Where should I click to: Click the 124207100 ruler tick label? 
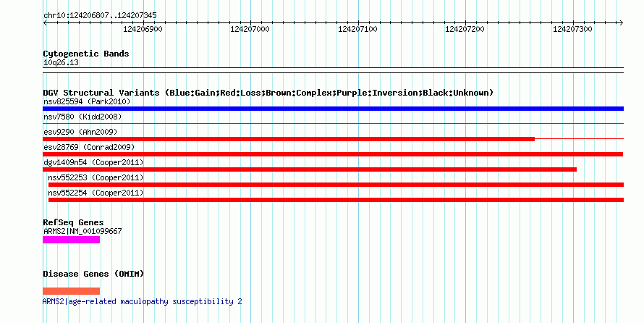[x=357, y=29]
